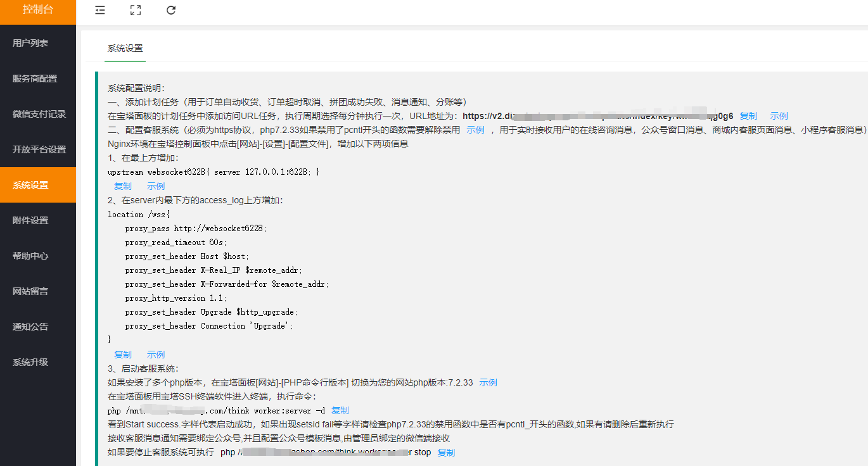The height and width of the screenshot is (466, 868).
Task: Go to 帮助中心 in the sidebar
Action: [30, 256]
